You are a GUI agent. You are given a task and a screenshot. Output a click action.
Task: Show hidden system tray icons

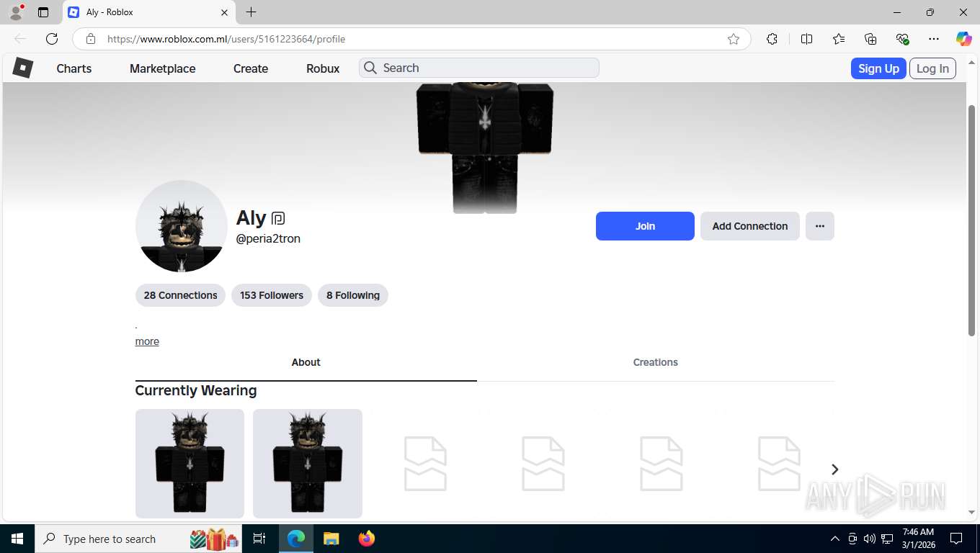point(835,539)
